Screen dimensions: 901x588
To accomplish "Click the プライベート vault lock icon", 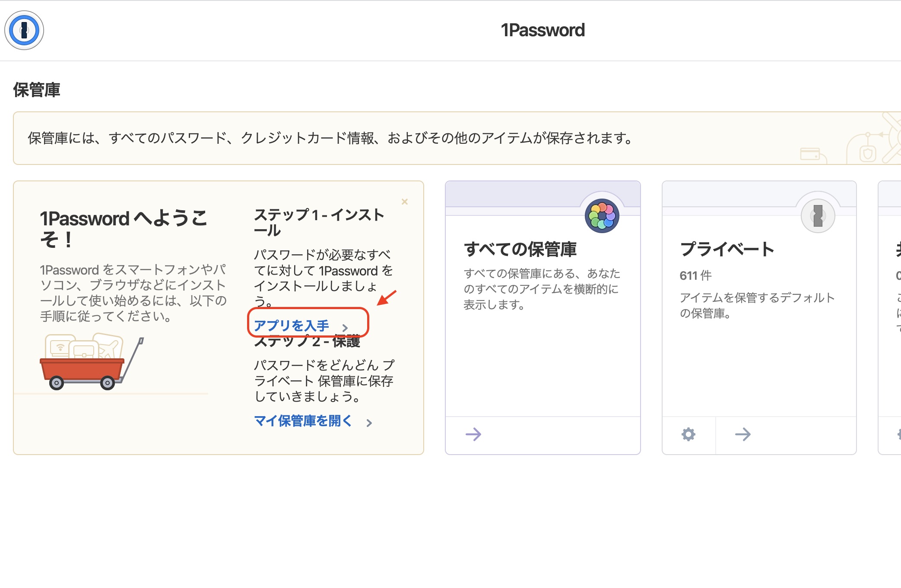I will point(818,216).
